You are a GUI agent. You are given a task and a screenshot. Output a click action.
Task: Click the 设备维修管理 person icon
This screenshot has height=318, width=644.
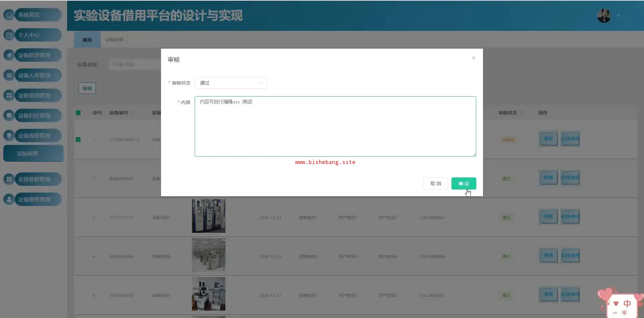9,199
